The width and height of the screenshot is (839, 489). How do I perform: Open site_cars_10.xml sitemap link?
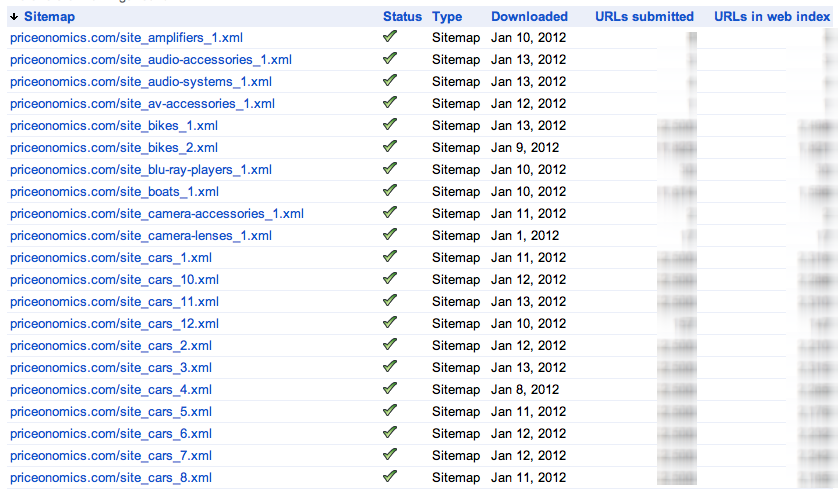point(115,280)
